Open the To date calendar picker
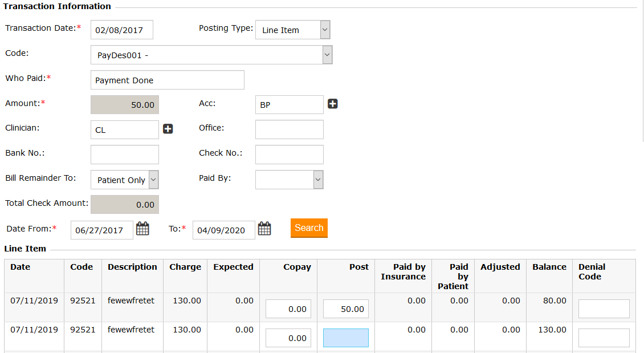Screen dimensions: 644x353 click(264, 229)
